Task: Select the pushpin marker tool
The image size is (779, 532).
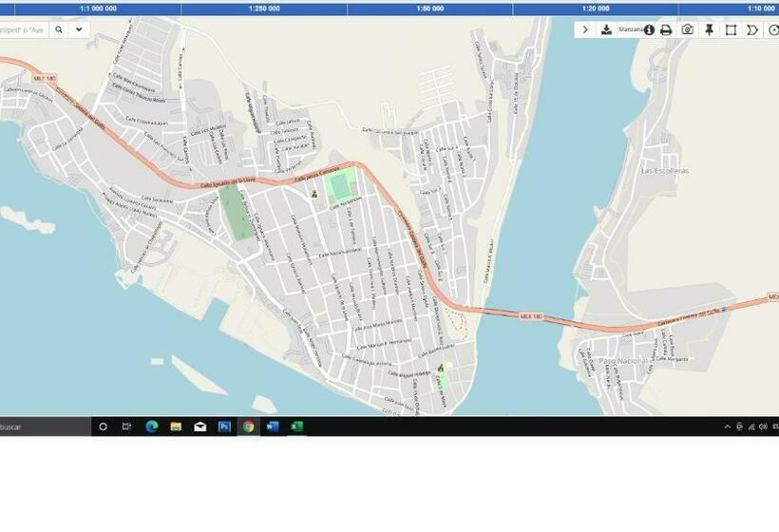Action: [x=709, y=29]
